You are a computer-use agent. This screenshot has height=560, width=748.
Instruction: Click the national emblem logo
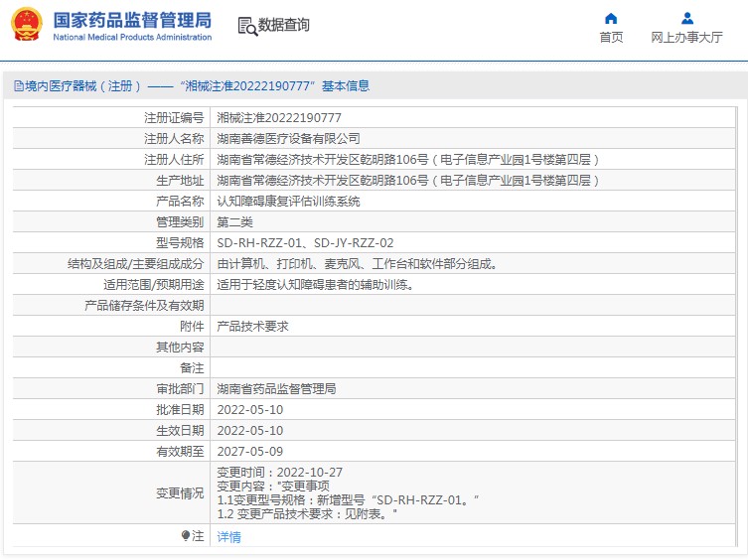pos(27,24)
